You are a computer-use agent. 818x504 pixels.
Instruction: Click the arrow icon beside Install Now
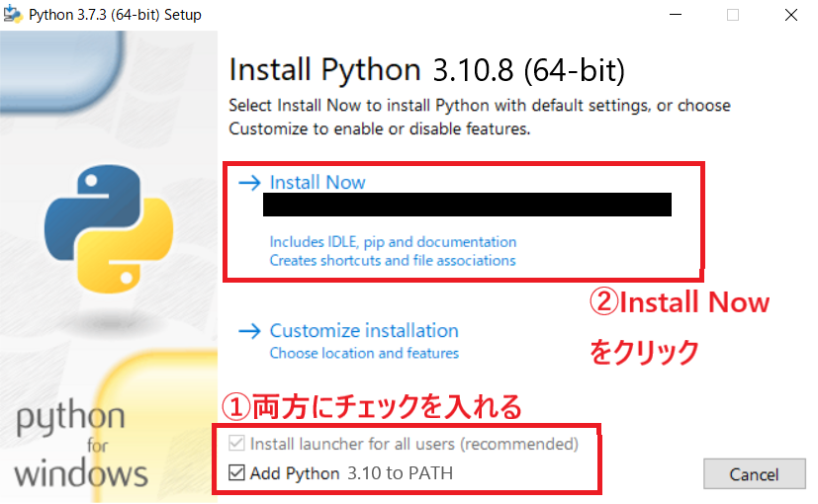(249, 183)
